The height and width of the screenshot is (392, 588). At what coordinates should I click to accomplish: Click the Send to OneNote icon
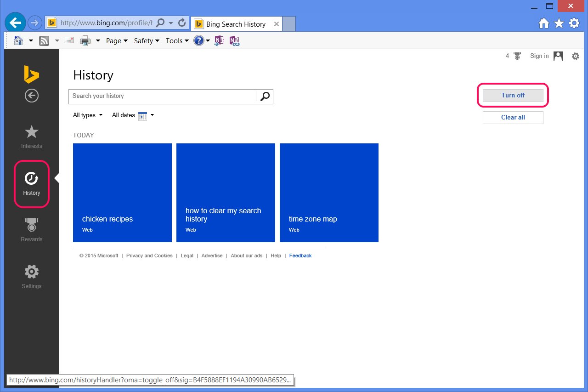[x=219, y=41]
